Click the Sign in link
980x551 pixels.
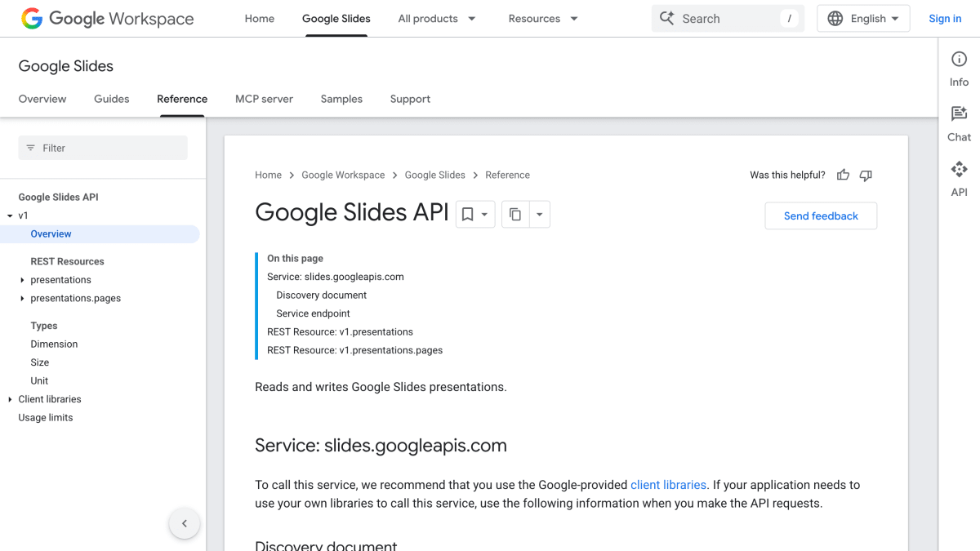(945, 19)
